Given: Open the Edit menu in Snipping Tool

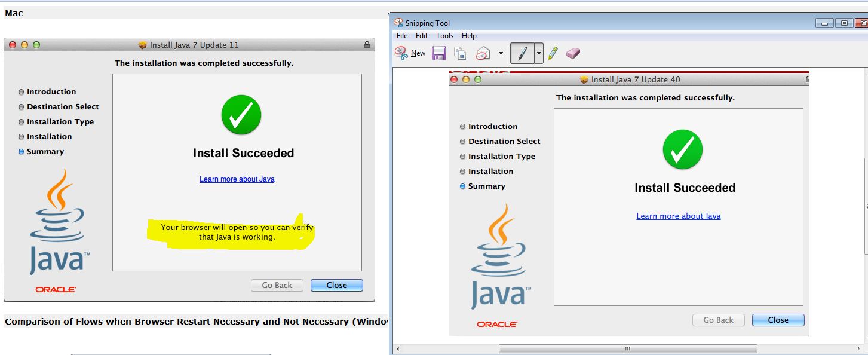Looking at the screenshot, I should (x=422, y=36).
